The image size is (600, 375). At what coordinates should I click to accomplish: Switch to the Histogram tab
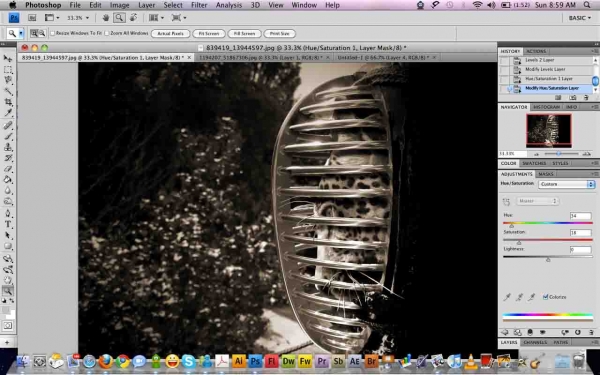[x=546, y=107]
